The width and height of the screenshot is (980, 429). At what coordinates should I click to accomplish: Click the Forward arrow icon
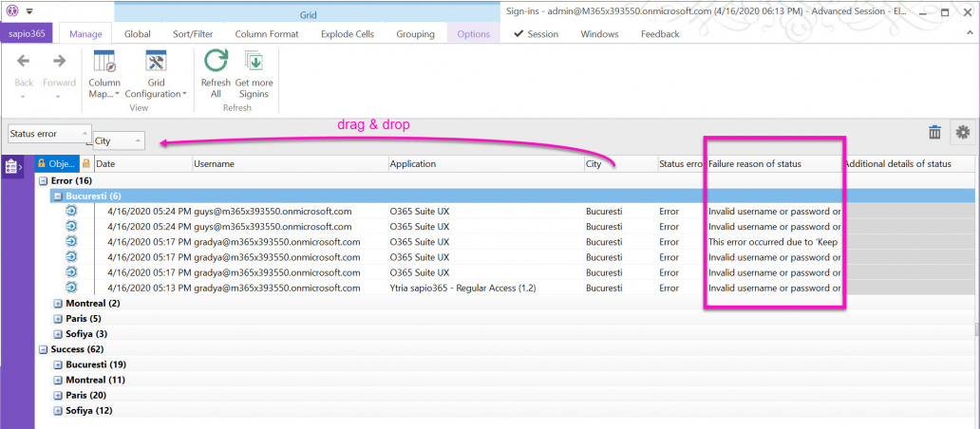point(60,61)
